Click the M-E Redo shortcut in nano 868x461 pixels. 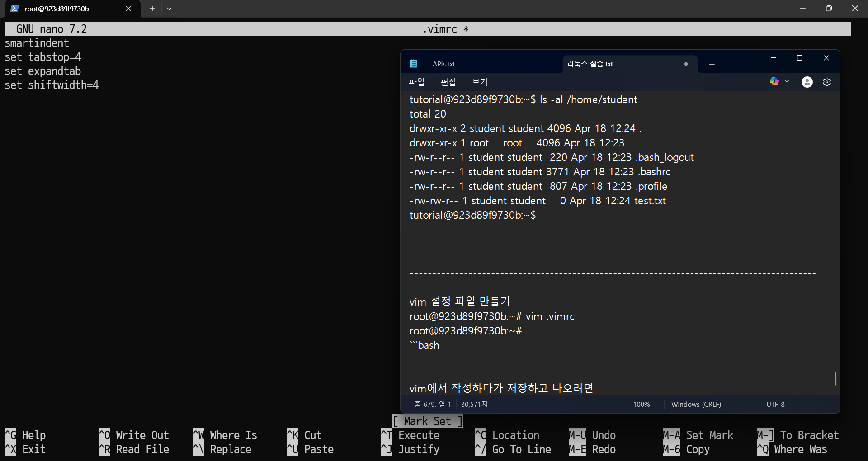592,449
